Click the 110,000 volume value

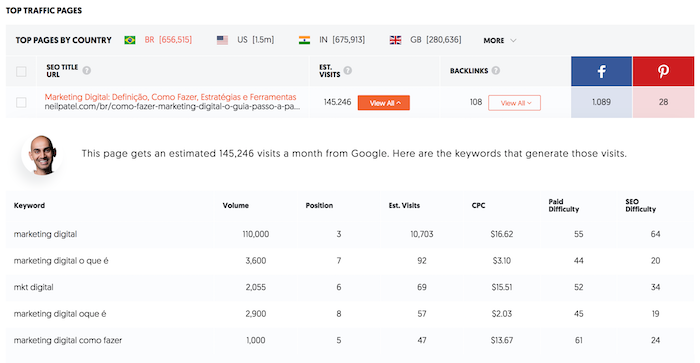pyautogui.click(x=256, y=234)
